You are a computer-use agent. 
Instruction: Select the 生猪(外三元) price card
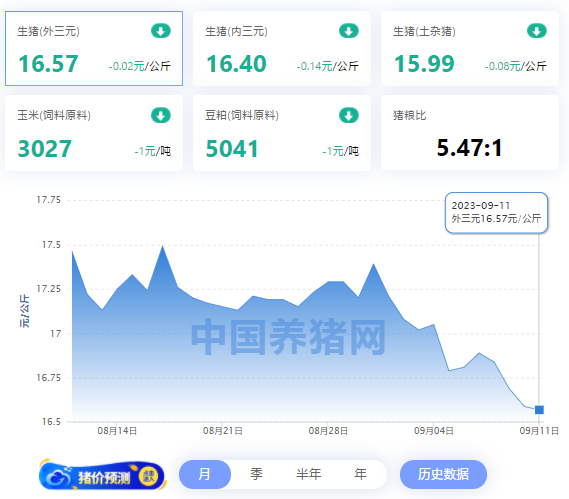tap(94, 49)
